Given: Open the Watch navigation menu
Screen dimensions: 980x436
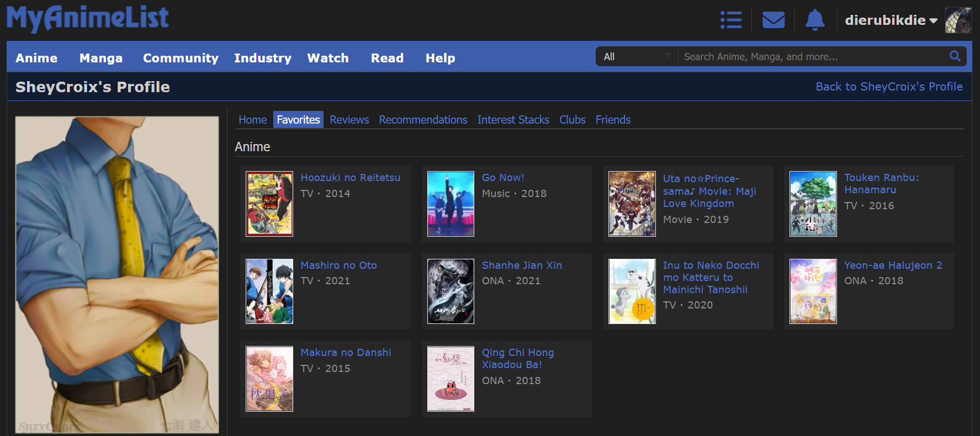Looking at the screenshot, I should pos(328,58).
